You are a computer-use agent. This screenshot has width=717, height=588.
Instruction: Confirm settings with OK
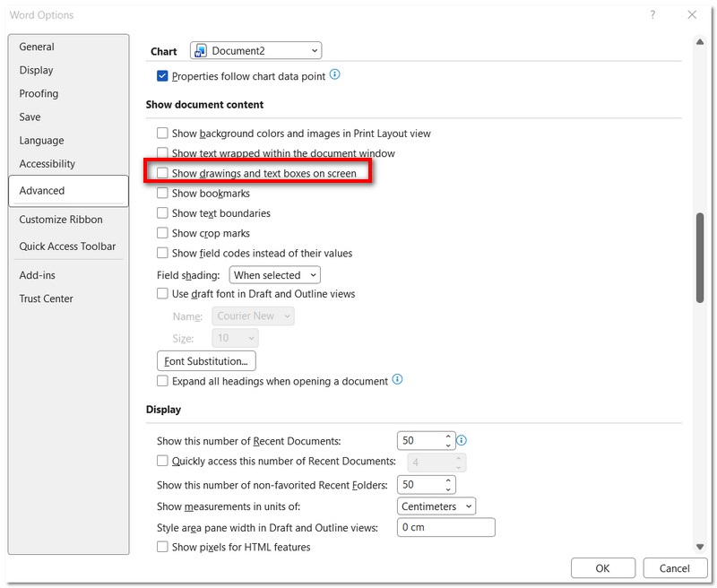(x=603, y=567)
